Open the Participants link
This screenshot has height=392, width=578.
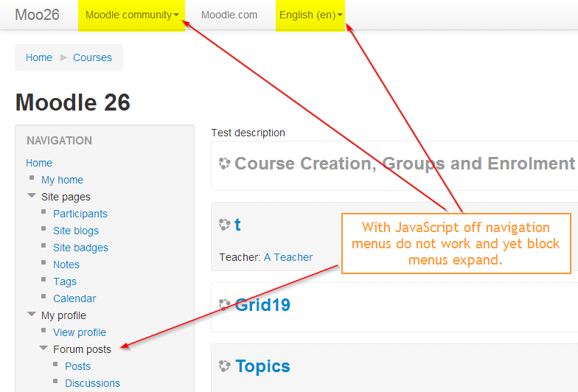tap(80, 214)
